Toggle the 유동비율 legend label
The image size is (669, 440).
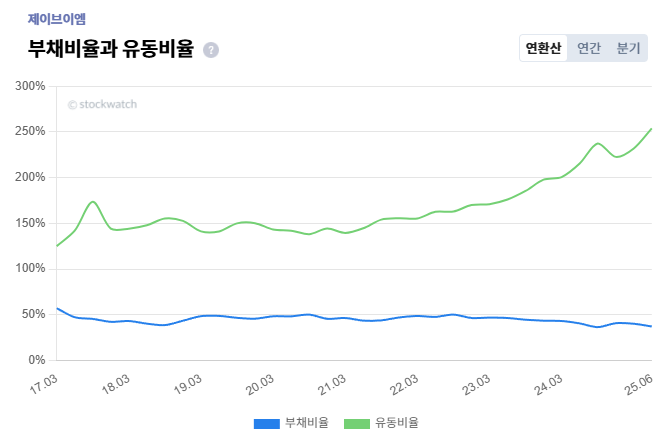click(x=396, y=423)
